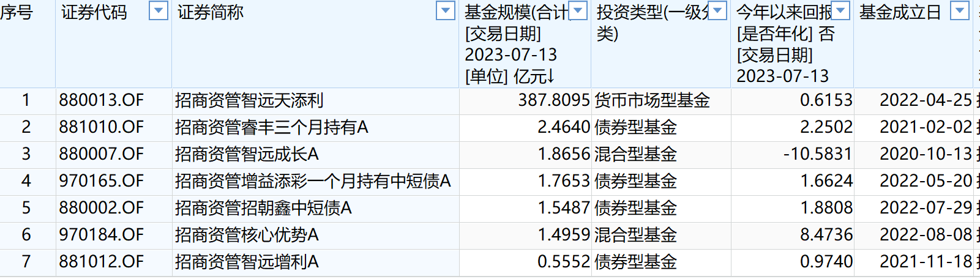Open the 证券代码 column filter dropdown
980x279 pixels.
(159, 11)
